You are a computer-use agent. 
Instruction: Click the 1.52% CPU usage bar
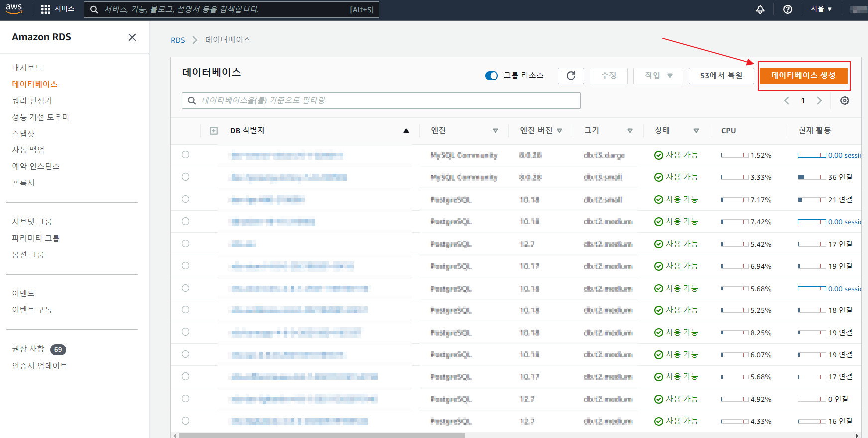(735, 155)
